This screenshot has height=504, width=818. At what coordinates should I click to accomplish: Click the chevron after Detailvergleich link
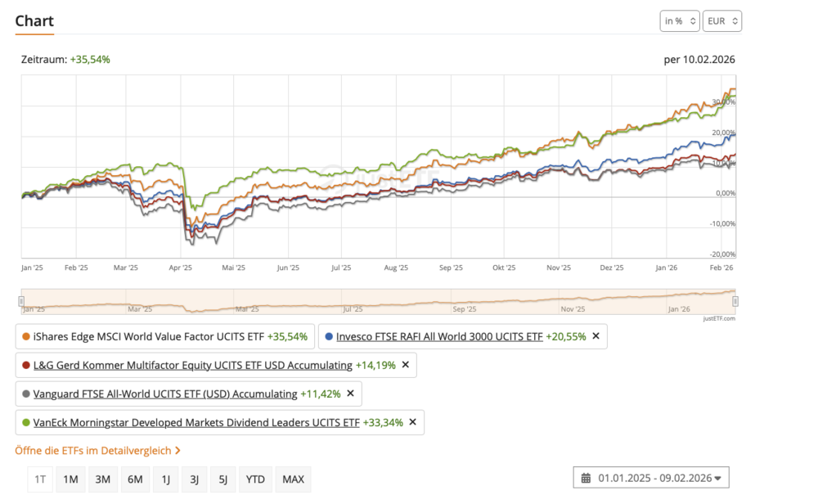(178, 450)
